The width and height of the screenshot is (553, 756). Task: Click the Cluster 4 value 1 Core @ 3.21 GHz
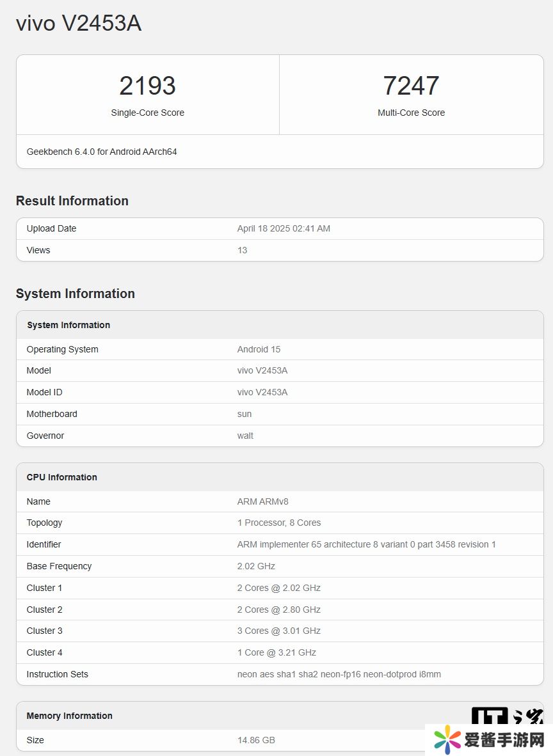(x=276, y=652)
